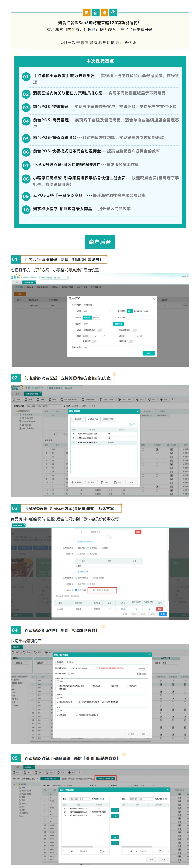Open 打印参数设置 tab
The image size is (195, 868).
click(x=67, y=287)
